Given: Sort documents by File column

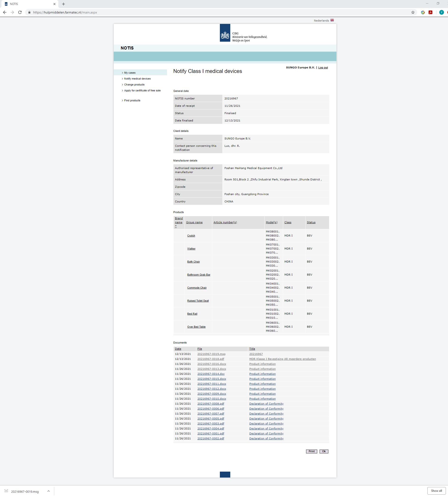Looking at the screenshot, I should pos(200,349).
